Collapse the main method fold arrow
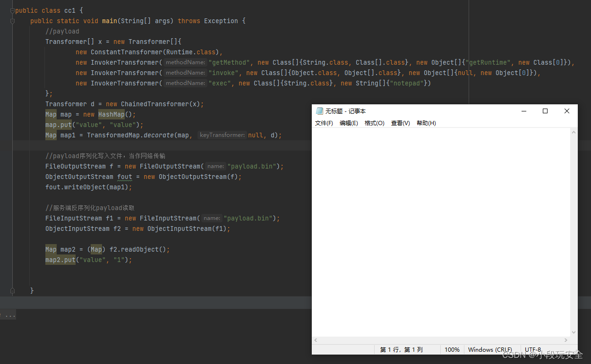Viewport: 591px width, 364px height. tap(12, 21)
